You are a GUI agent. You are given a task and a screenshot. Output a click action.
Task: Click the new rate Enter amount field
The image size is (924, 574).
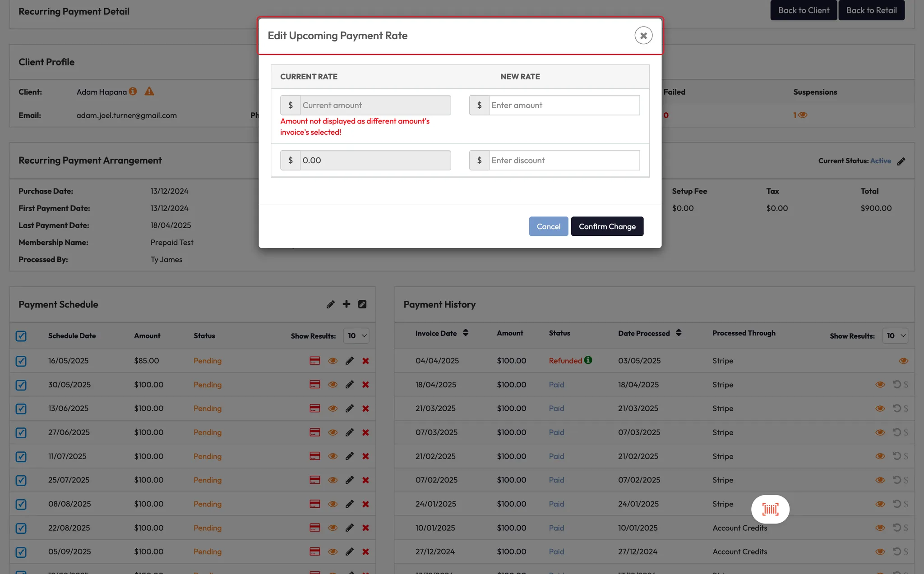click(564, 105)
